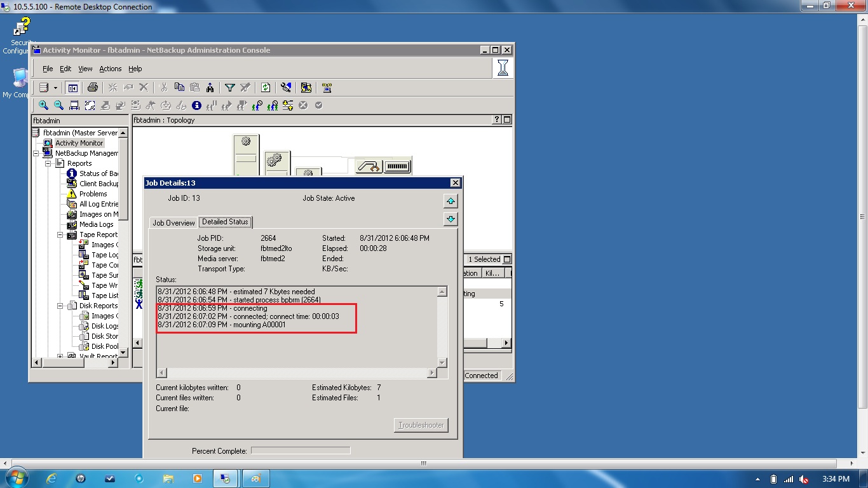The width and height of the screenshot is (868, 488).
Task: Click the Troubleshooter button in Job Details
Action: (x=421, y=424)
